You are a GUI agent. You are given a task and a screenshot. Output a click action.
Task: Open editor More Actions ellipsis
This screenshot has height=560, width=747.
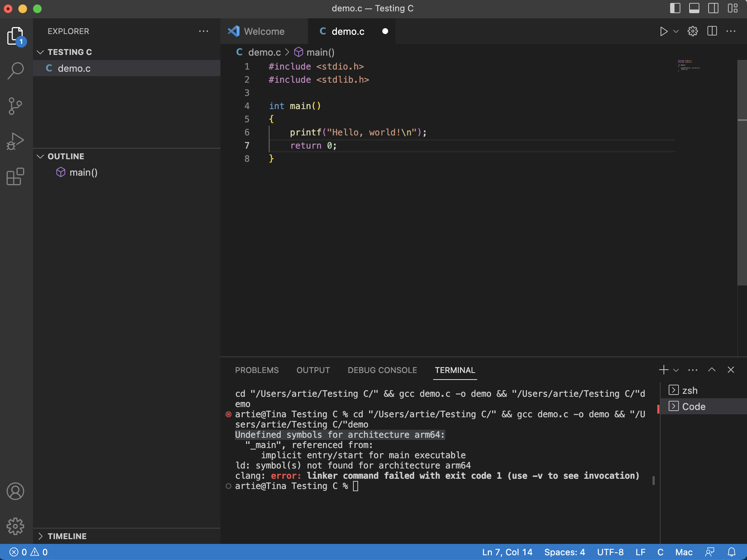731,31
